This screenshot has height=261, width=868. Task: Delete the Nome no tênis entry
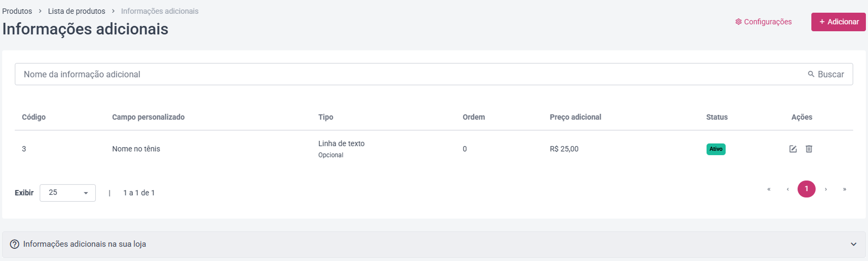point(809,149)
